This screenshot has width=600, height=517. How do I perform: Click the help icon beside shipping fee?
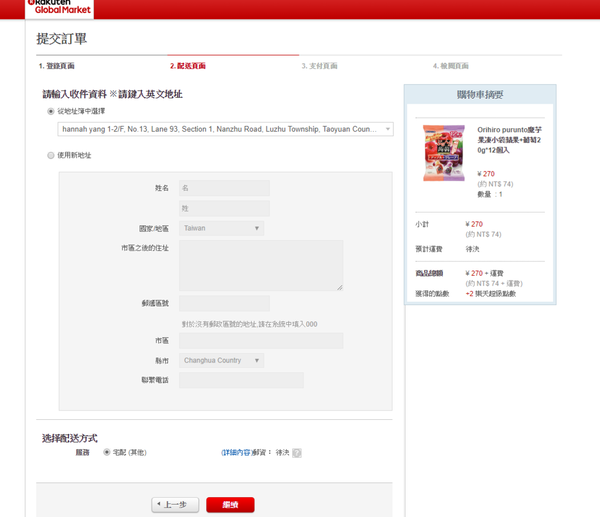(x=297, y=453)
